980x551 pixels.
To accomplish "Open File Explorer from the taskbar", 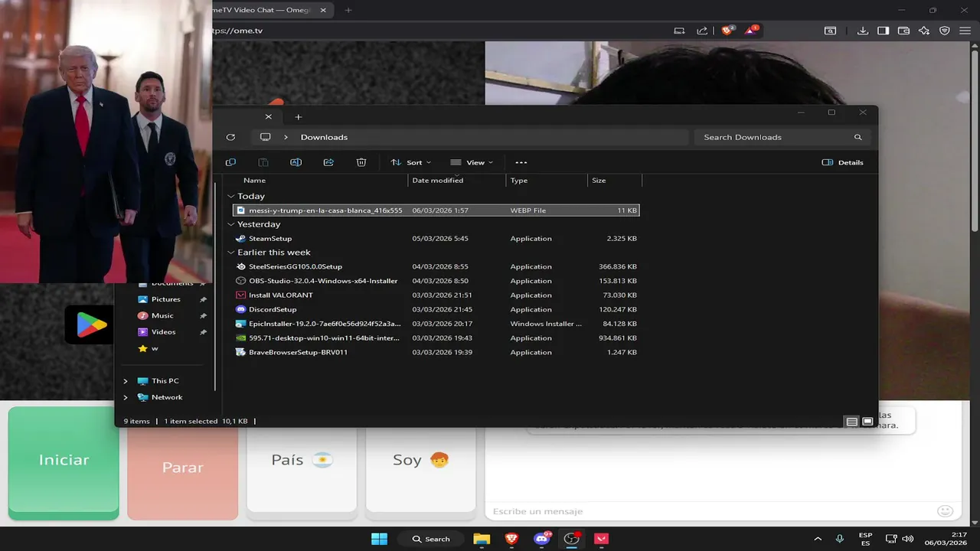I will (x=482, y=539).
